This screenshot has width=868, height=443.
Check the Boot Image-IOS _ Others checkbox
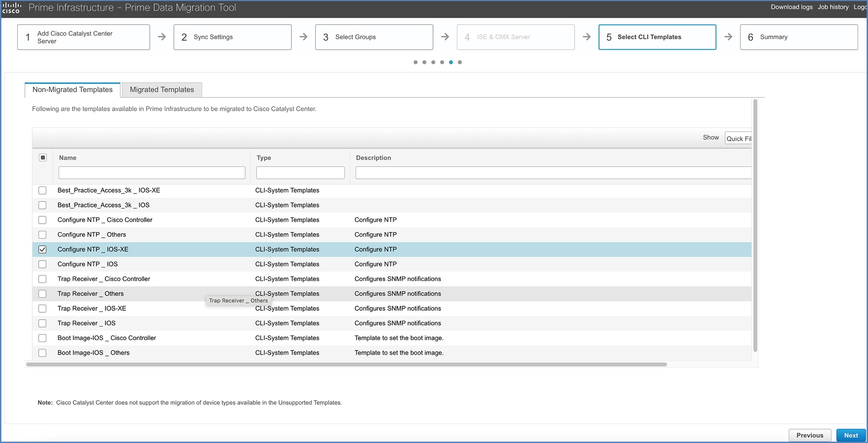point(43,353)
